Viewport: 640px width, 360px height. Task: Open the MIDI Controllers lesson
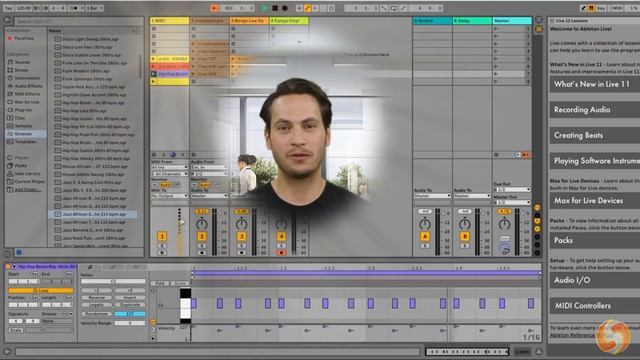(595, 305)
